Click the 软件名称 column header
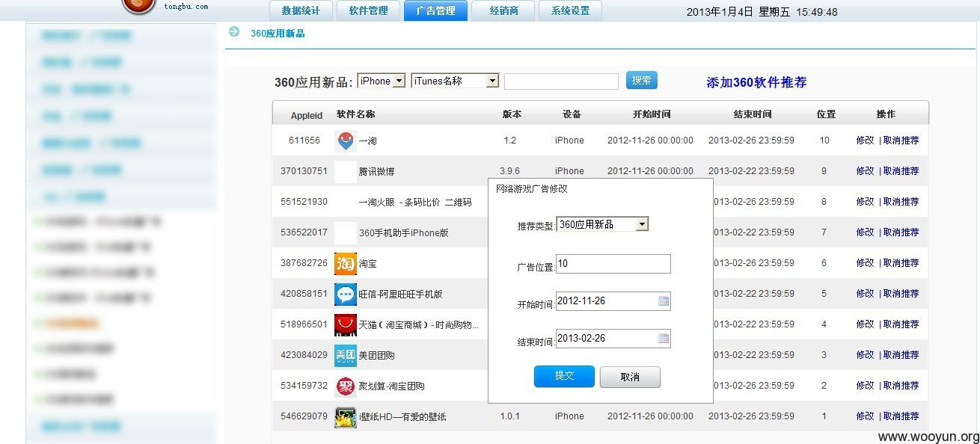Screen dimensions: 980x444 tap(355, 114)
